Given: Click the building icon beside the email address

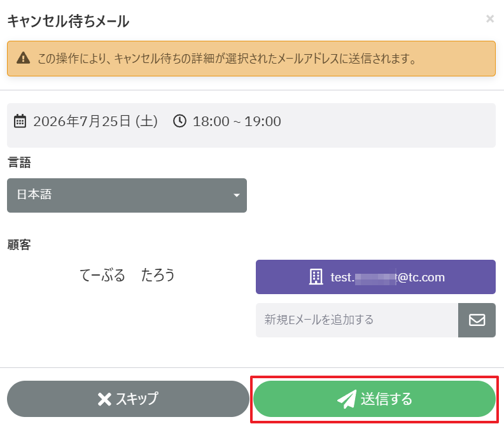Looking at the screenshot, I should (316, 276).
